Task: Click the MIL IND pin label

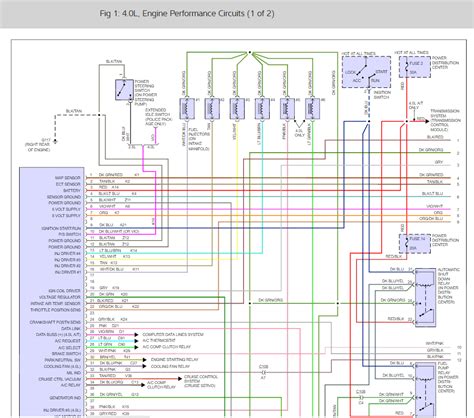Action: click(74, 373)
